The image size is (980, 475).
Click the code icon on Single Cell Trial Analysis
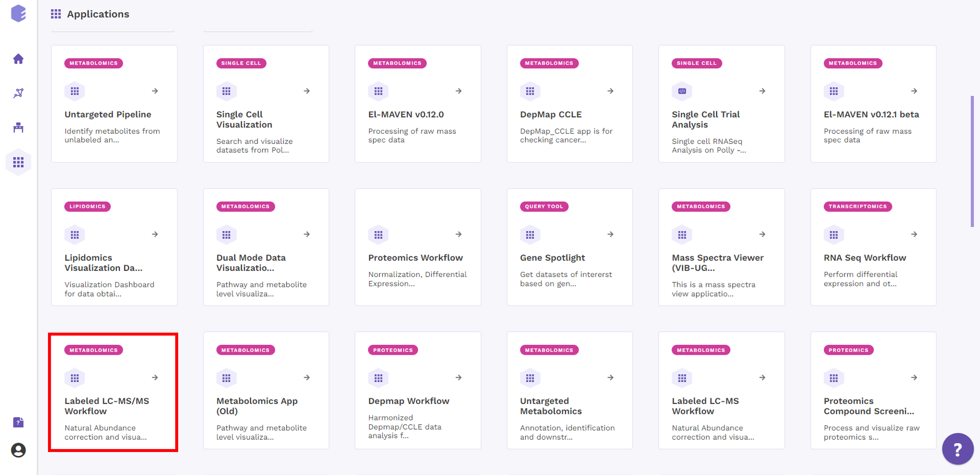pyautogui.click(x=682, y=91)
